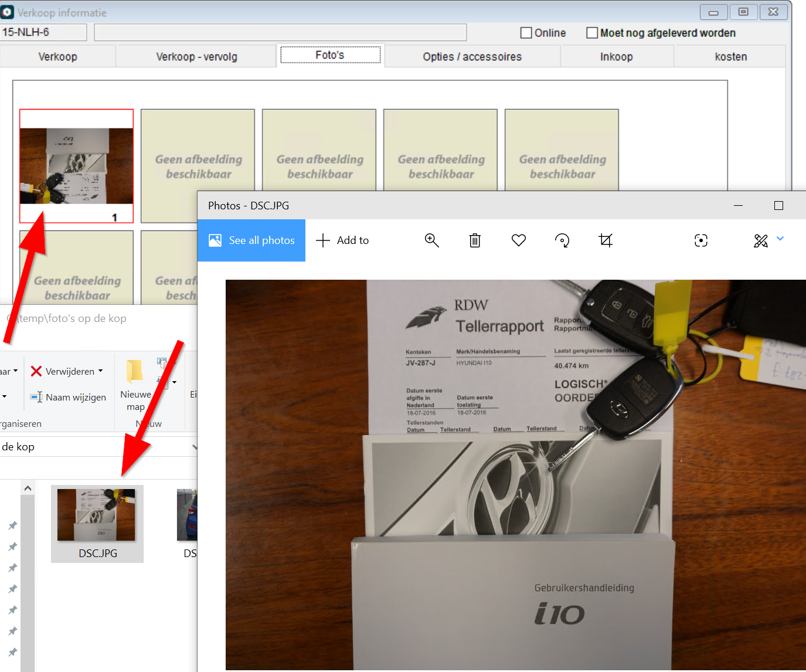The height and width of the screenshot is (672, 806).
Task: Delete the photo via the trash icon
Action: tap(475, 240)
